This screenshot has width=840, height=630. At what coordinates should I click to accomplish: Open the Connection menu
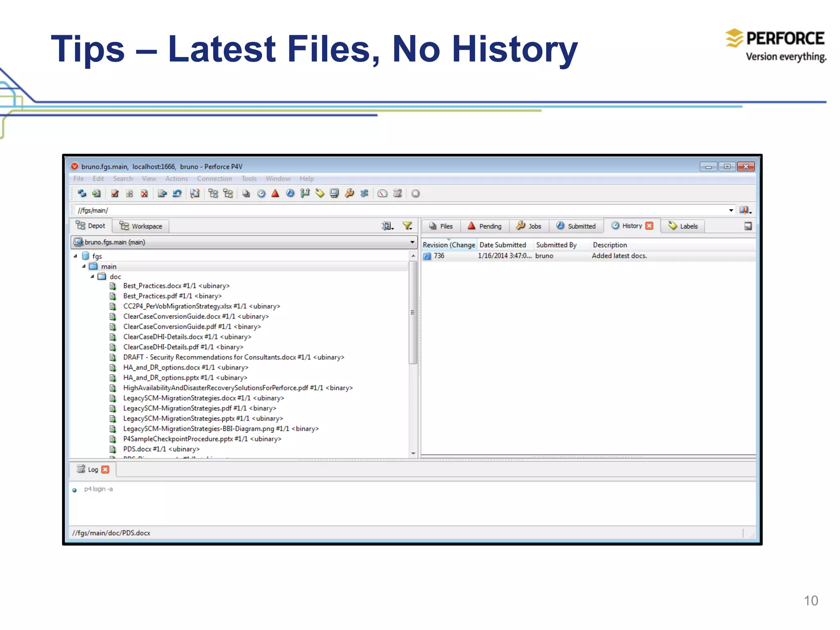(215, 179)
